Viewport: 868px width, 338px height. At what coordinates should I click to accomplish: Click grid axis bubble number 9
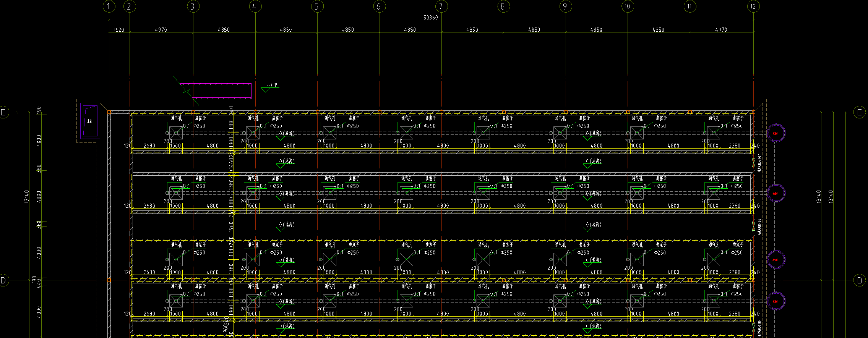565,6
